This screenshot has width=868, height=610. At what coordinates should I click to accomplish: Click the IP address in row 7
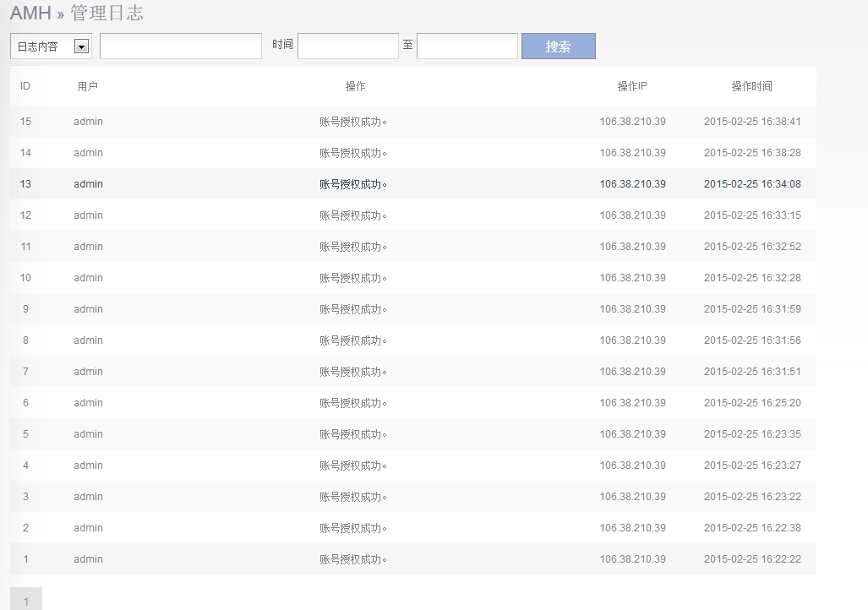(x=632, y=372)
